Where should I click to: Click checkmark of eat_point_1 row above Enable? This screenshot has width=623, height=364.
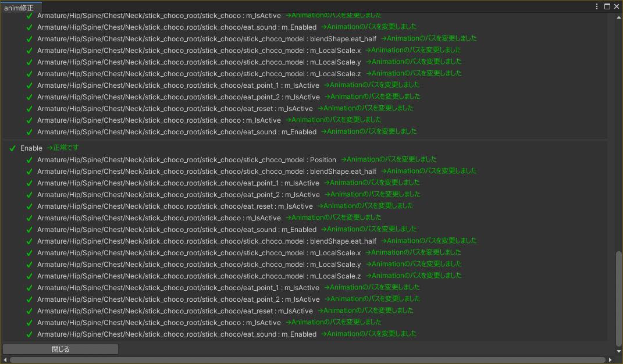click(29, 85)
